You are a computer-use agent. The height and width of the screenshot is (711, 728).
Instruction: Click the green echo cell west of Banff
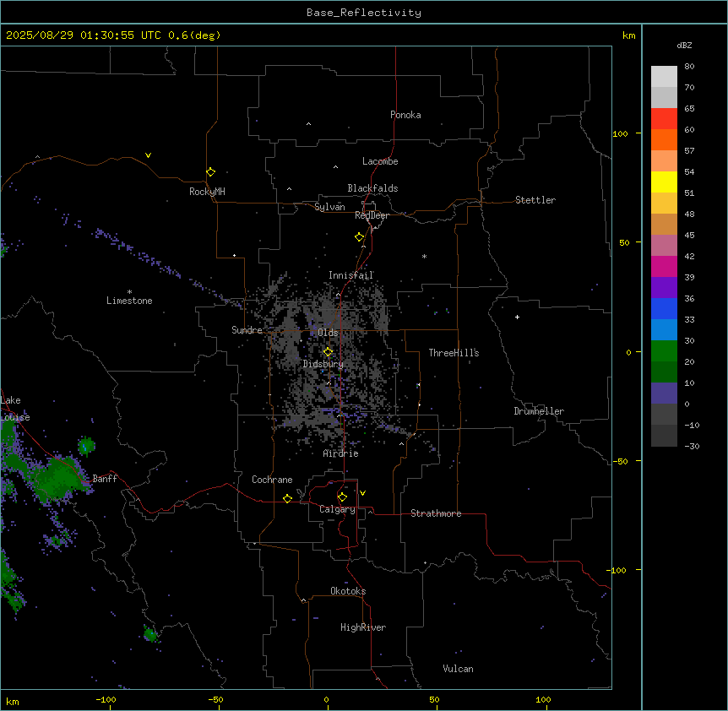point(58,478)
